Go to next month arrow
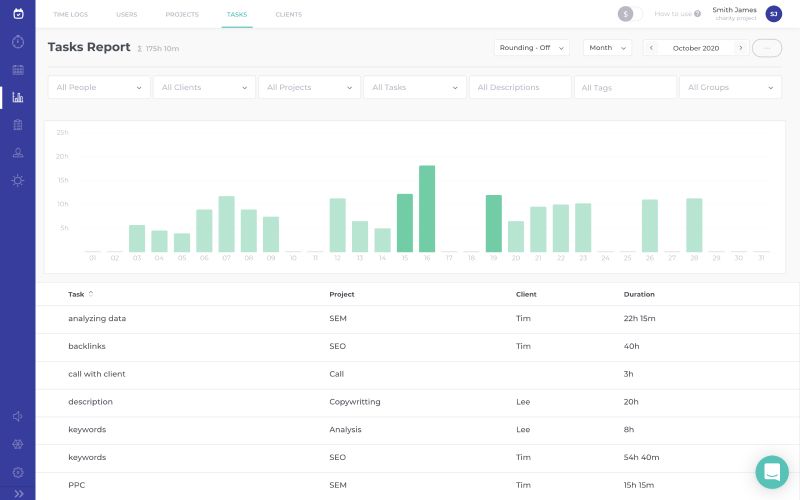Viewport: 800px width, 500px height. [x=741, y=47]
